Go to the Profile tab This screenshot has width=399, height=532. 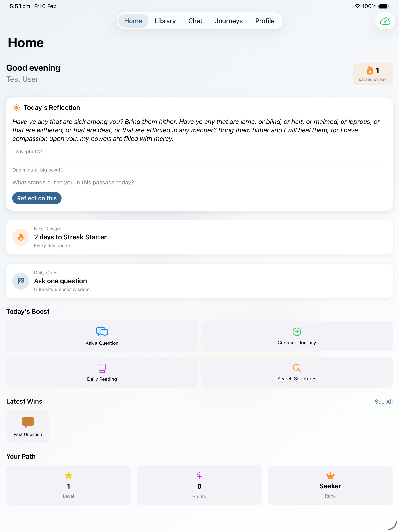tap(265, 21)
